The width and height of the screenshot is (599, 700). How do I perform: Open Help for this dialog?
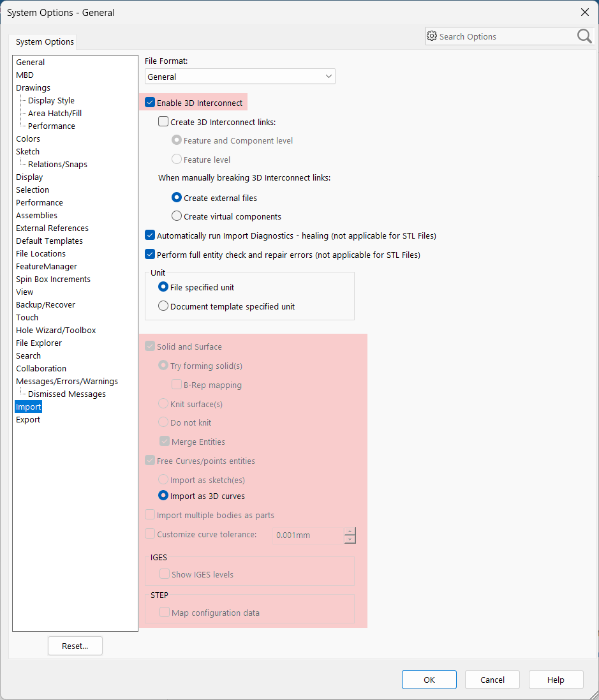[556, 680]
